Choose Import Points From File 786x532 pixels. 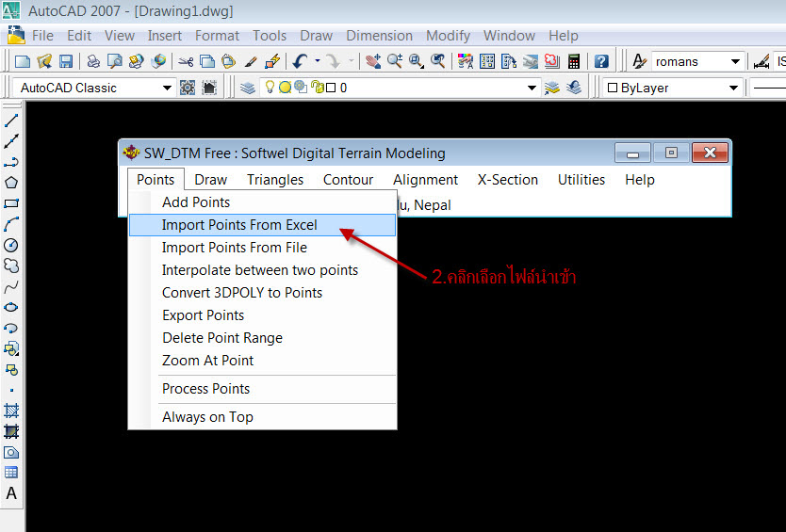pos(262,248)
